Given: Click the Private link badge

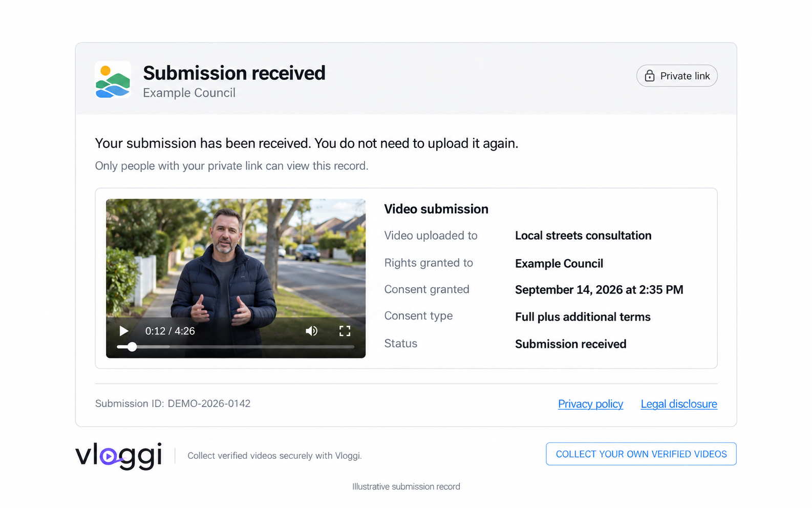Looking at the screenshot, I should (677, 76).
